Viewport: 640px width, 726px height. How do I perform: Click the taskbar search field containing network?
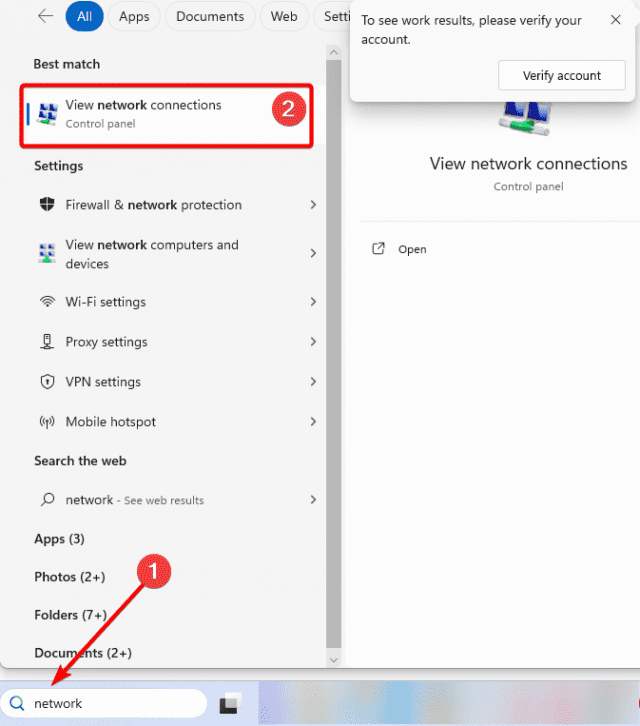pos(104,703)
